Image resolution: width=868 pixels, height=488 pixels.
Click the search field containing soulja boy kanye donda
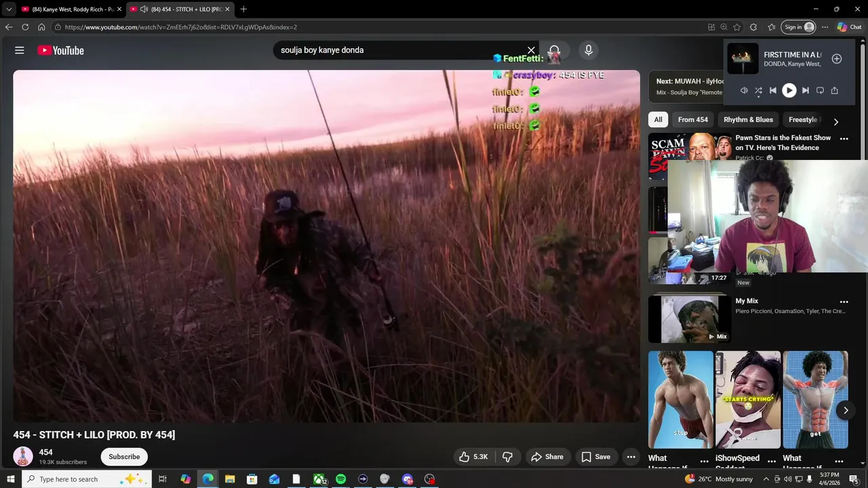pos(400,50)
